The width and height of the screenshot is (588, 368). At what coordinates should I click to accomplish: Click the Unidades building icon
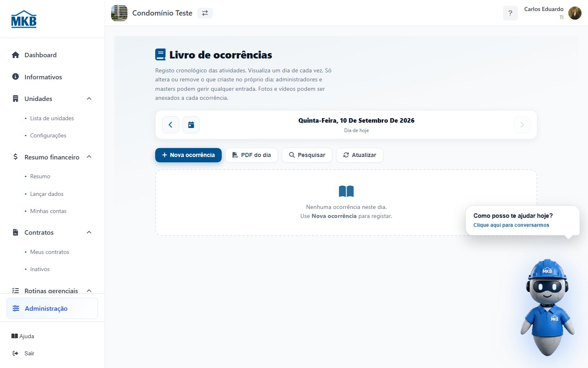click(16, 99)
